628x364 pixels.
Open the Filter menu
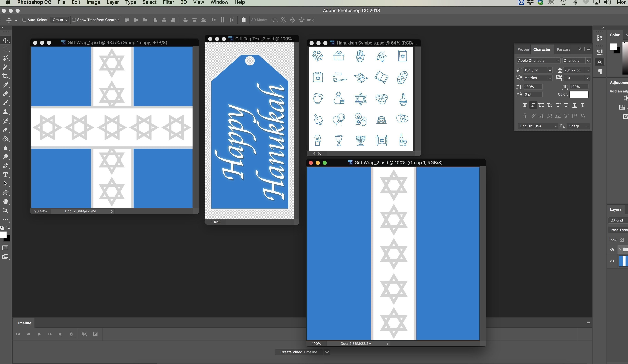[x=168, y=2]
